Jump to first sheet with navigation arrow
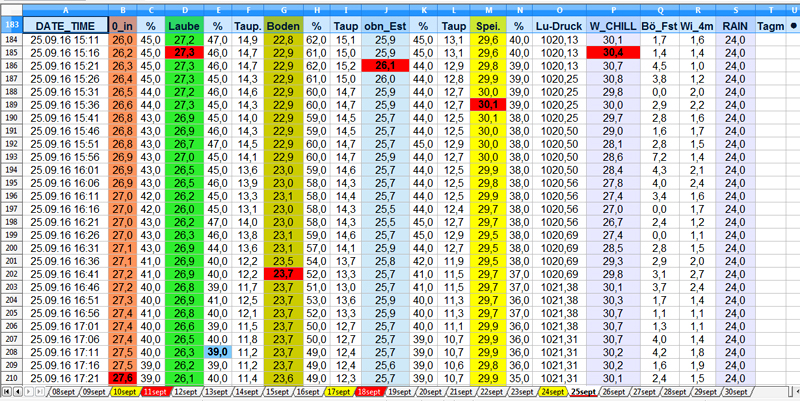Image resolution: width=800 pixels, height=401 pixels. coord(8,391)
